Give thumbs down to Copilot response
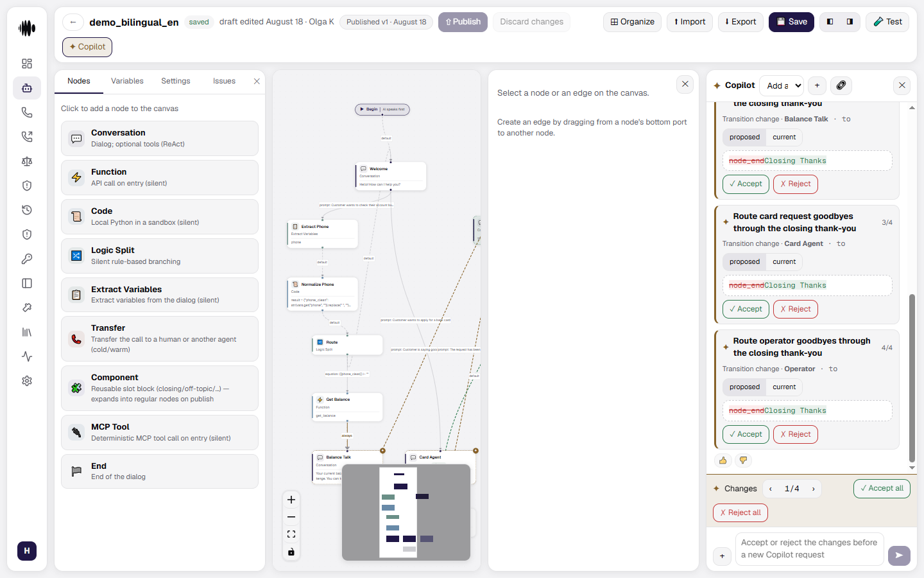Image resolution: width=924 pixels, height=578 pixels. (x=743, y=460)
